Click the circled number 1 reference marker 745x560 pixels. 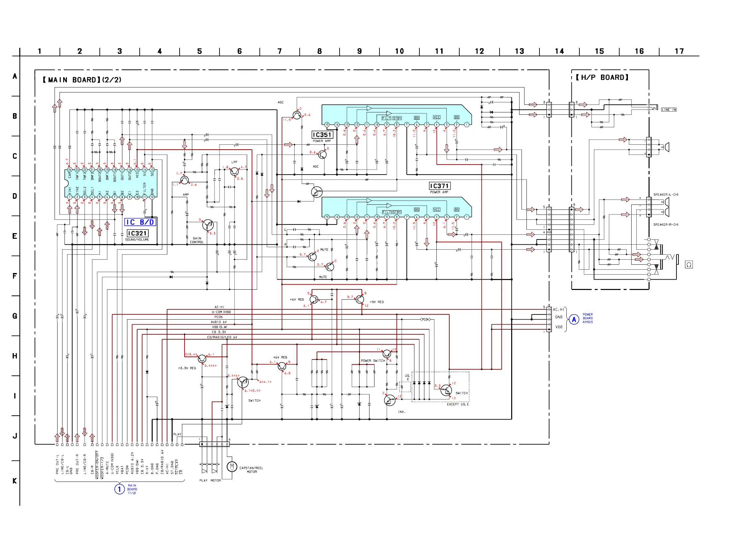coord(119,489)
